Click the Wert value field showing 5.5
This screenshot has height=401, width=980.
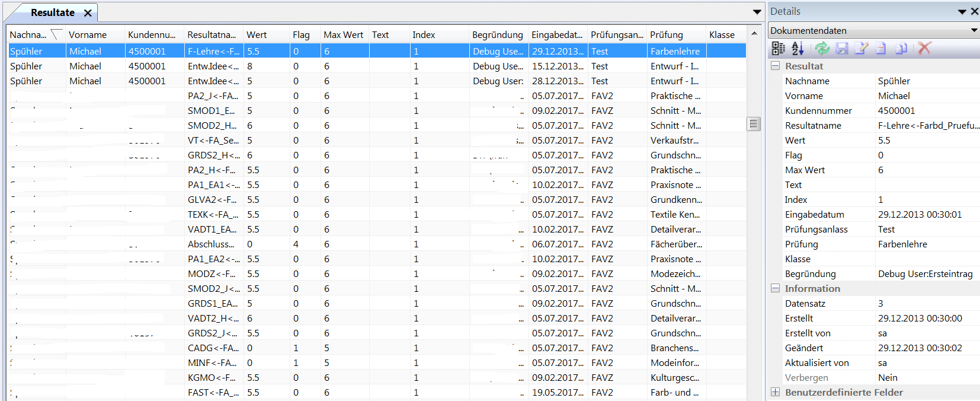tap(926, 141)
